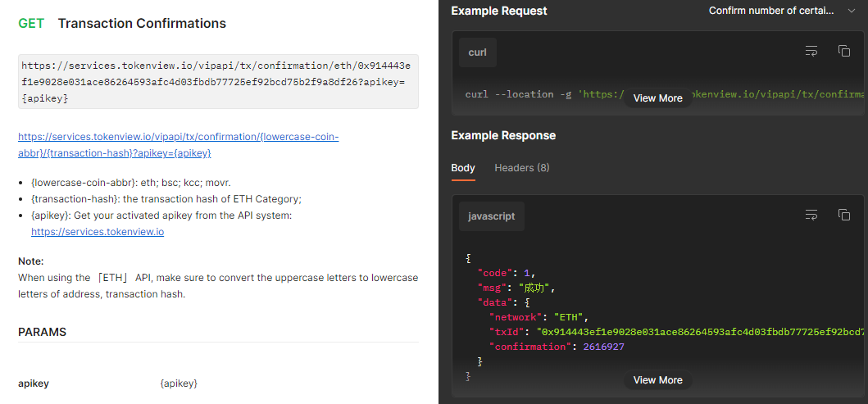Open the services.tokenview.io link under apikey bullet
The width and height of the screenshot is (868, 404).
[98, 232]
